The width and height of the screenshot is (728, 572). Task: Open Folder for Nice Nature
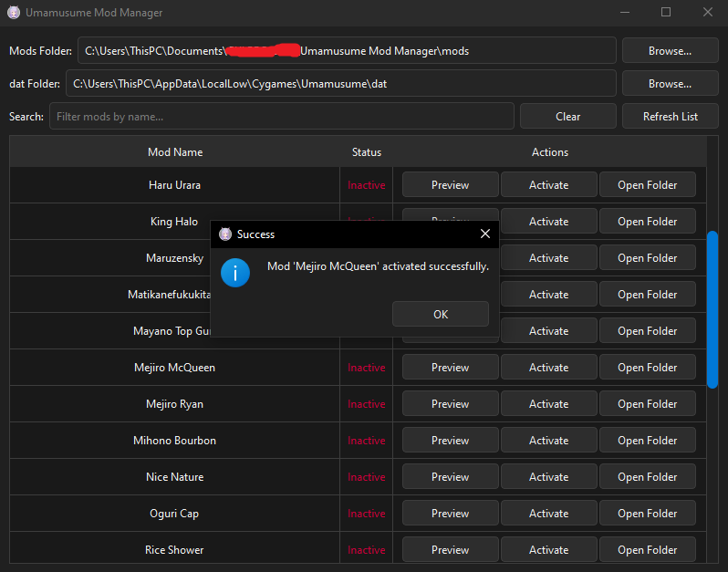(x=647, y=477)
